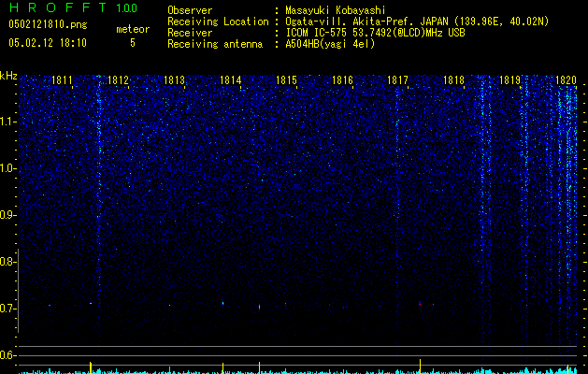Select the file name 0502121810.png
Viewport: 588px width, 374px height.
pyautogui.click(x=48, y=24)
